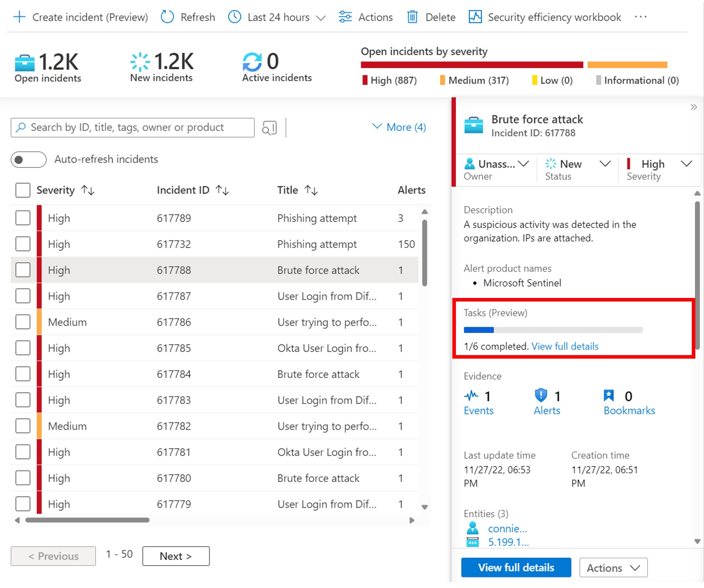This screenshot has width=704, height=588.
Task: Click the Tasks progress bar
Action: [553, 330]
